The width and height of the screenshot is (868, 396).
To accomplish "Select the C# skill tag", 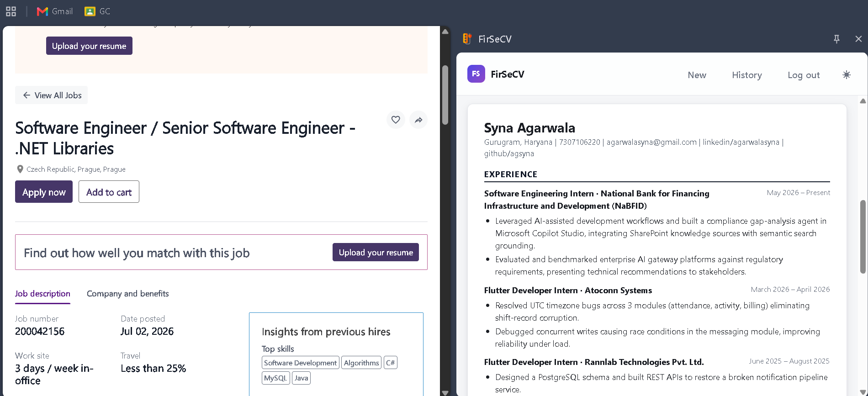I will click(x=391, y=363).
